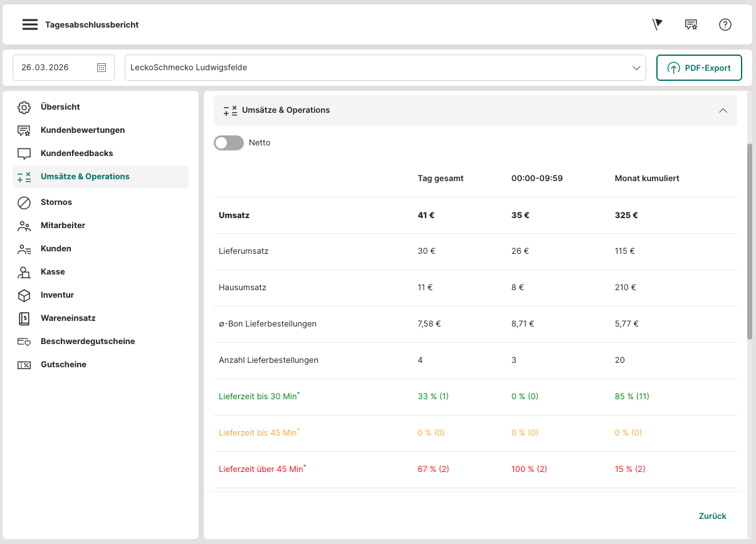This screenshot has height=544, width=756.
Task: Click the location dropdown chevron arrow
Action: click(x=637, y=68)
